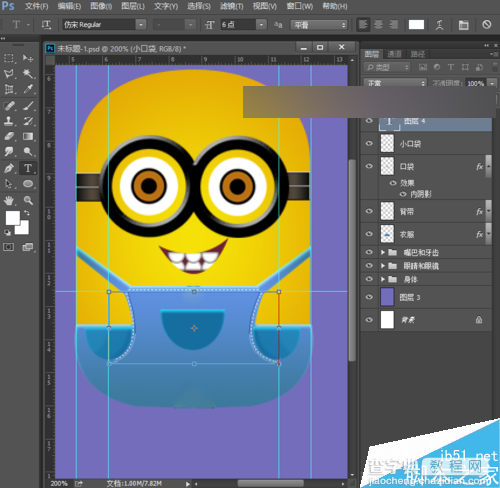This screenshot has height=488, width=500.
Task: Reset default foreground and background colors
Action: click(x=7, y=232)
